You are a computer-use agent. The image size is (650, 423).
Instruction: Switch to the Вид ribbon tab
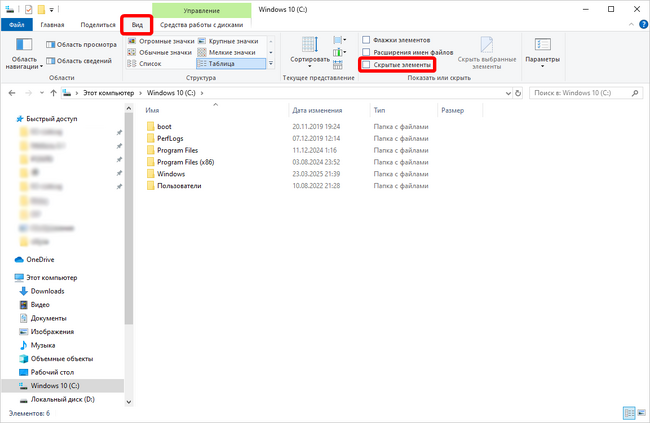(x=137, y=25)
